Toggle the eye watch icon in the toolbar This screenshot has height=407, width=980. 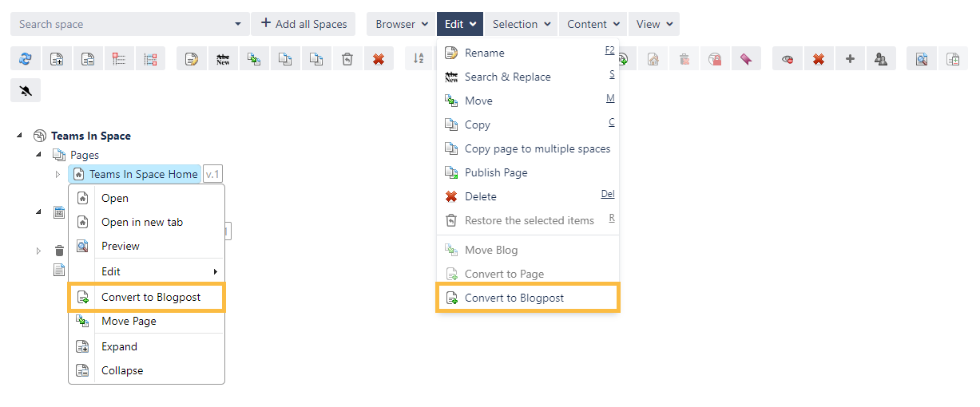click(788, 58)
